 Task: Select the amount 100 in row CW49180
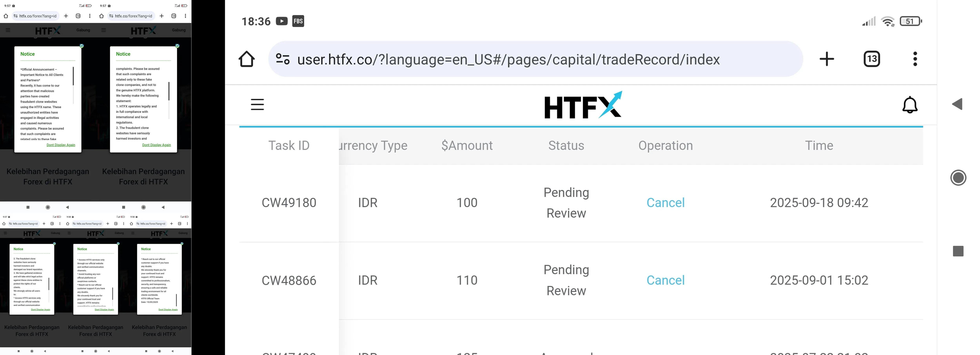point(467,203)
